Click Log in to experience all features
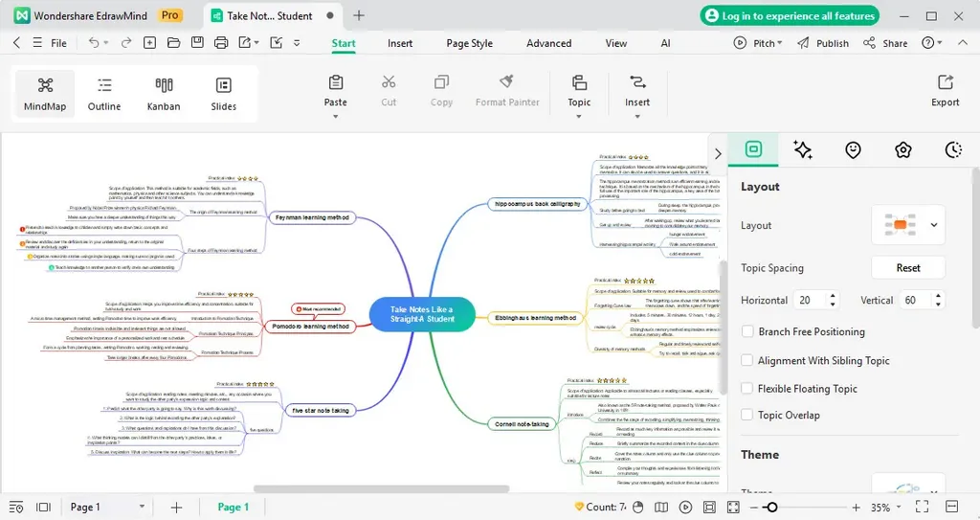980x520 pixels. pos(790,15)
